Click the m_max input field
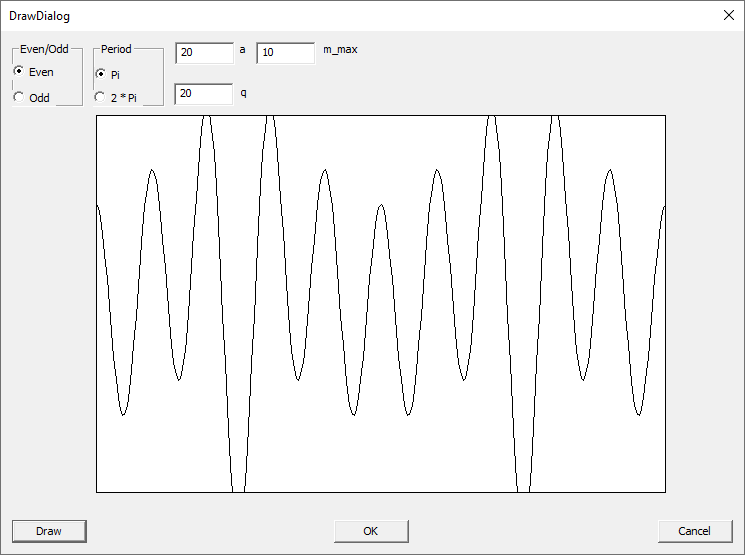This screenshot has width=745, height=555. pyautogui.click(x=285, y=52)
